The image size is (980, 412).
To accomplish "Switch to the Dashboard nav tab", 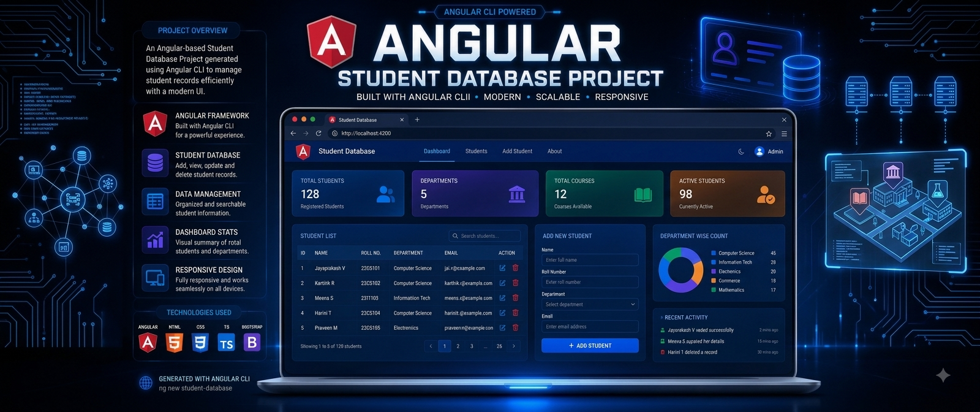I will tap(437, 151).
